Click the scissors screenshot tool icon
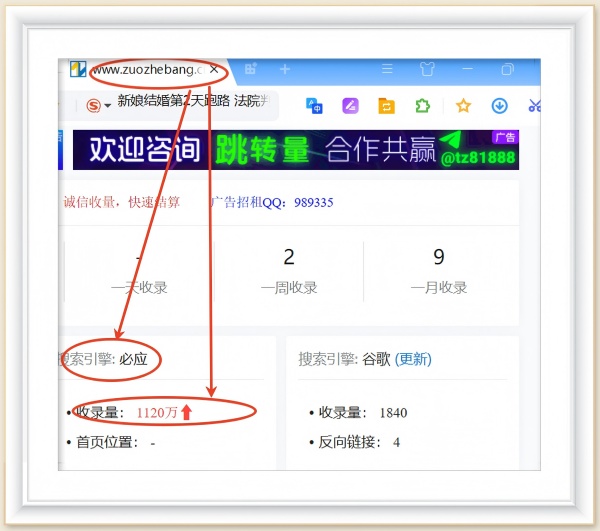Viewport: 600px width, 531px height. point(534,105)
